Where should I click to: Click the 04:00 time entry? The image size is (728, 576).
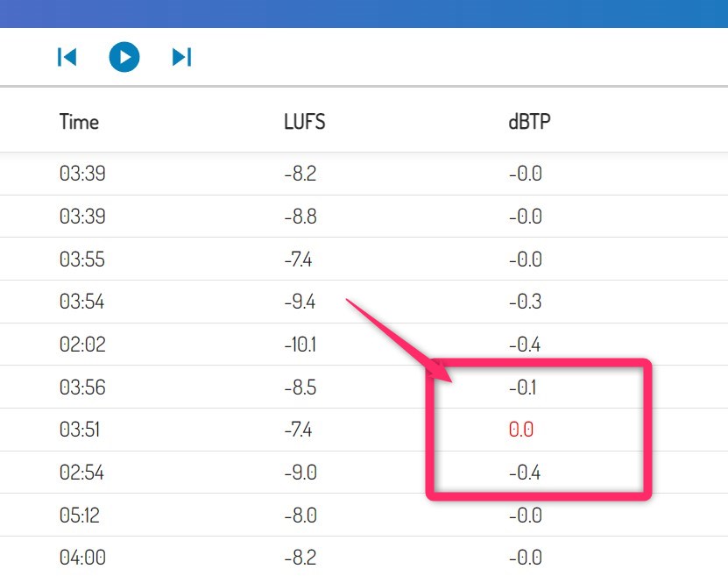[82, 558]
